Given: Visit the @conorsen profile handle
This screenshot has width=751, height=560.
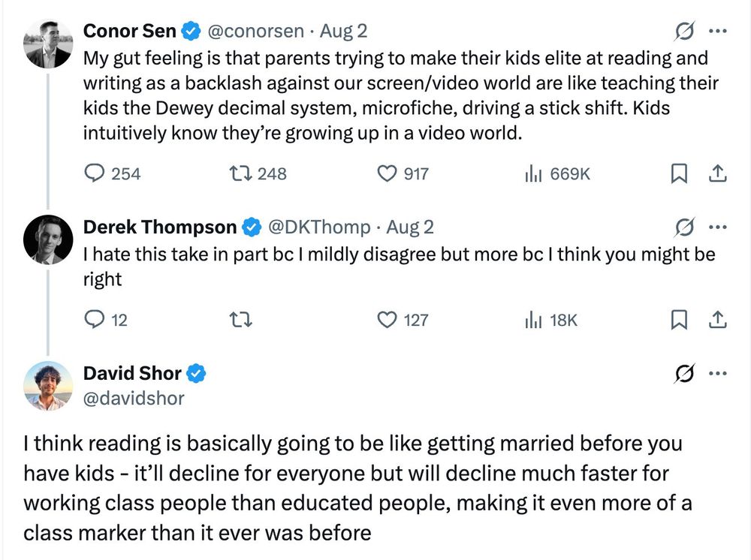Looking at the screenshot, I should point(256,31).
